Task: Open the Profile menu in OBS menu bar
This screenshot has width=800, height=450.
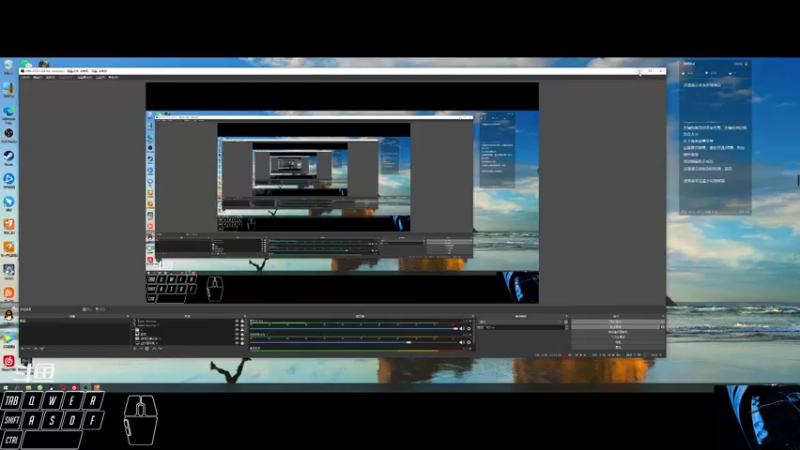Action: pyautogui.click(x=66, y=78)
